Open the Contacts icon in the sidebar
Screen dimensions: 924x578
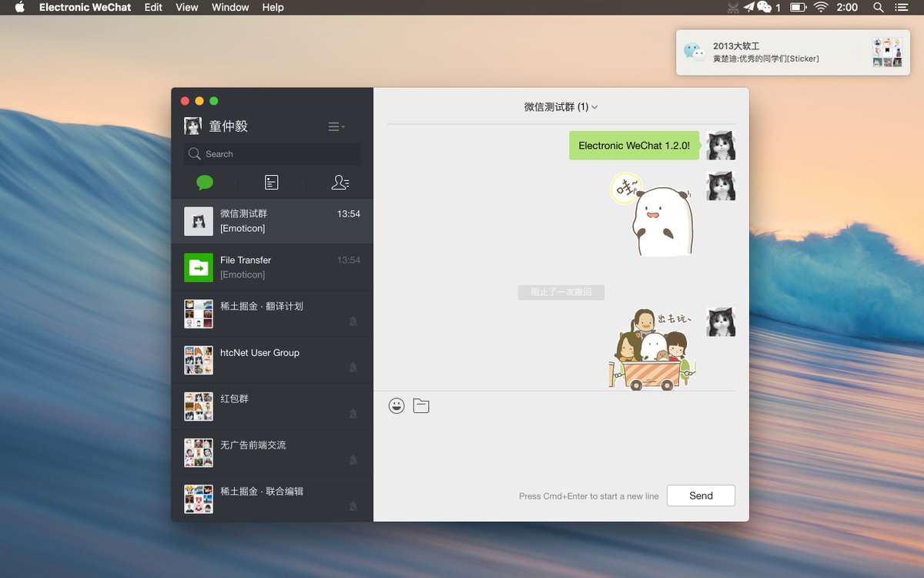(340, 182)
